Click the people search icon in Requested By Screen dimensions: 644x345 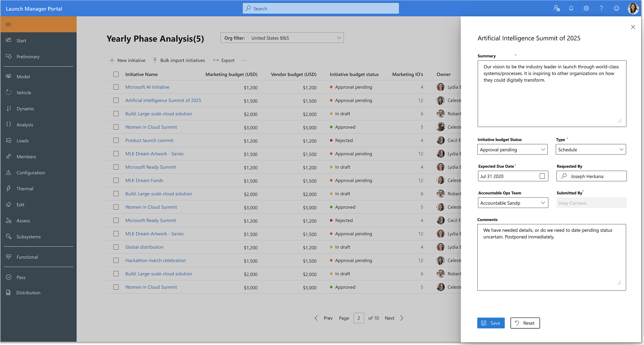coord(564,176)
